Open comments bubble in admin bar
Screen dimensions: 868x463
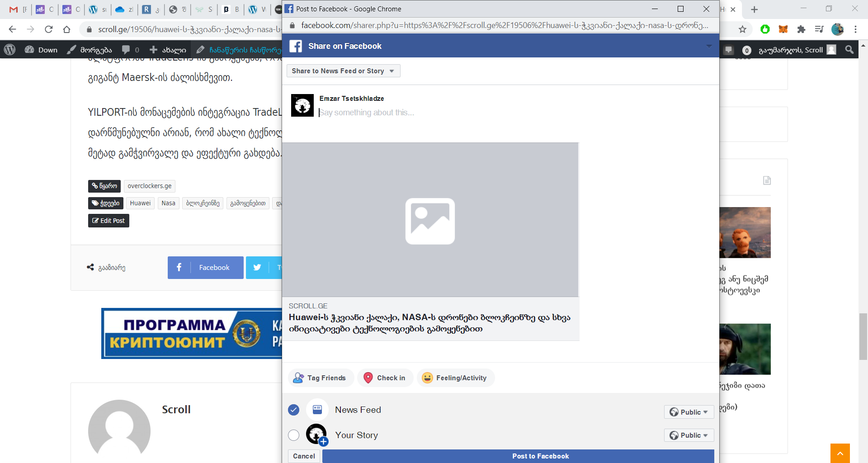pyautogui.click(x=130, y=50)
